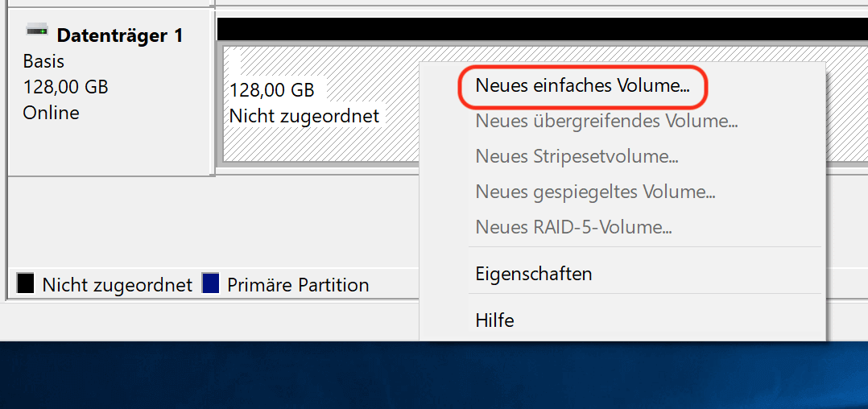Open Eigenschaften from the context menu
Screen dimensions: 868x409
pyautogui.click(x=534, y=274)
